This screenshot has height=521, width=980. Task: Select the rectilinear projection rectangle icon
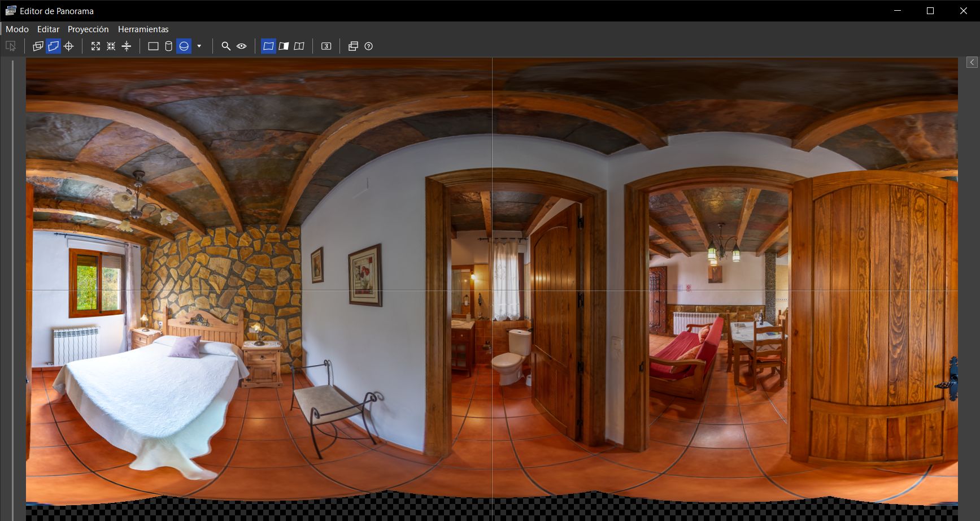click(x=153, y=46)
